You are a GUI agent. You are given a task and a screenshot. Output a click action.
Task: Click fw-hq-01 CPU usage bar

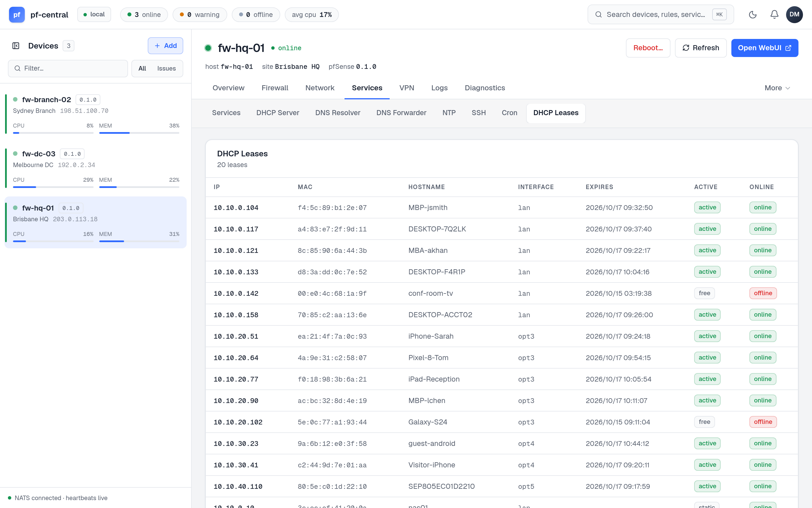click(53, 241)
